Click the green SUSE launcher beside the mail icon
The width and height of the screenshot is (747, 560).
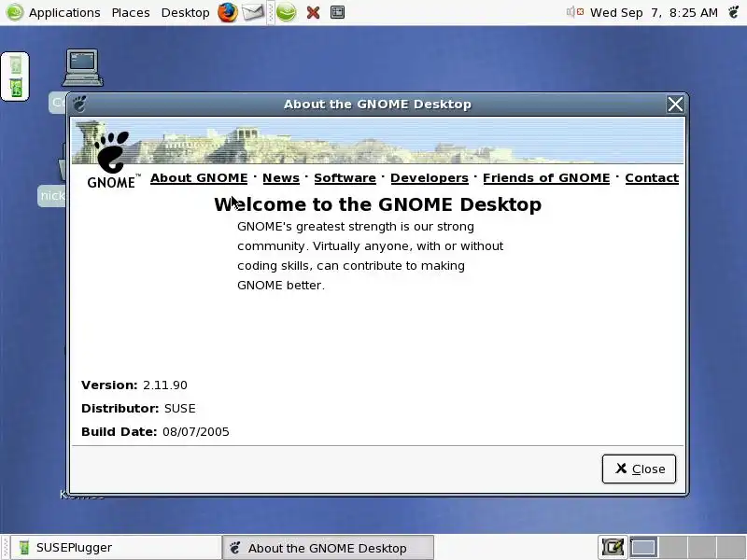pos(287,12)
